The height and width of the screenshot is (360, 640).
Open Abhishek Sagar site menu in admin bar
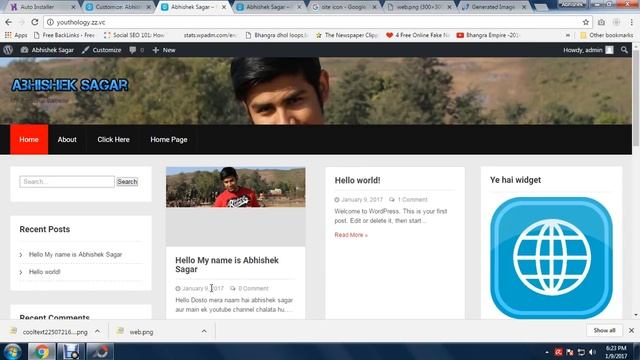coord(48,50)
